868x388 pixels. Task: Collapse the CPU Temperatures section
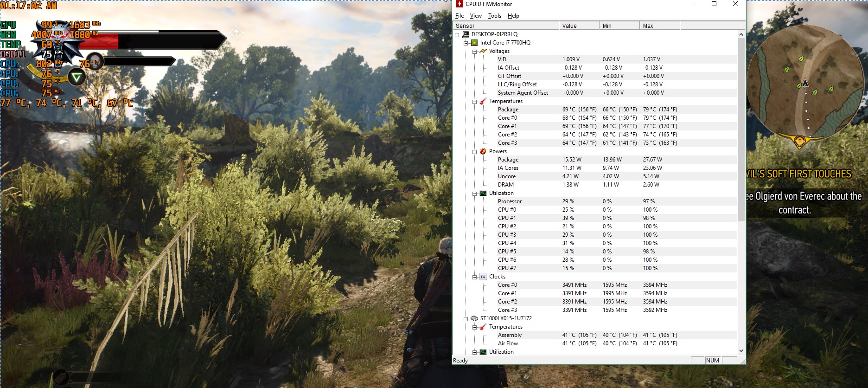[x=475, y=101]
